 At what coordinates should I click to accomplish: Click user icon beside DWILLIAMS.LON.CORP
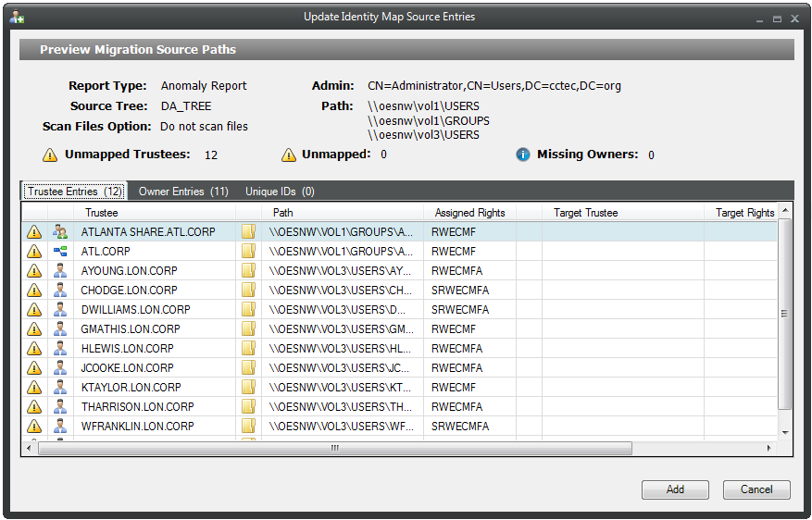[60, 309]
